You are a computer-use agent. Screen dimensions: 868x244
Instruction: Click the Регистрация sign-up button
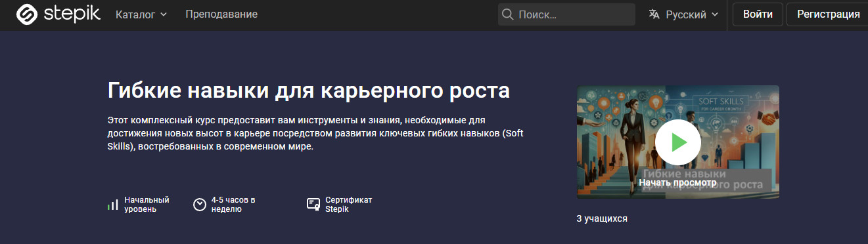click(x=828, y=14)
